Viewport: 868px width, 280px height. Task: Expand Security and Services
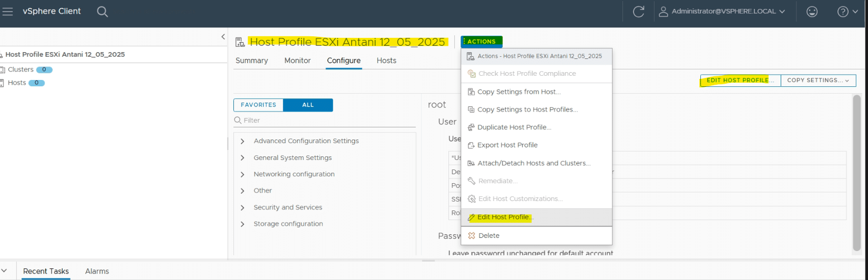242,207
